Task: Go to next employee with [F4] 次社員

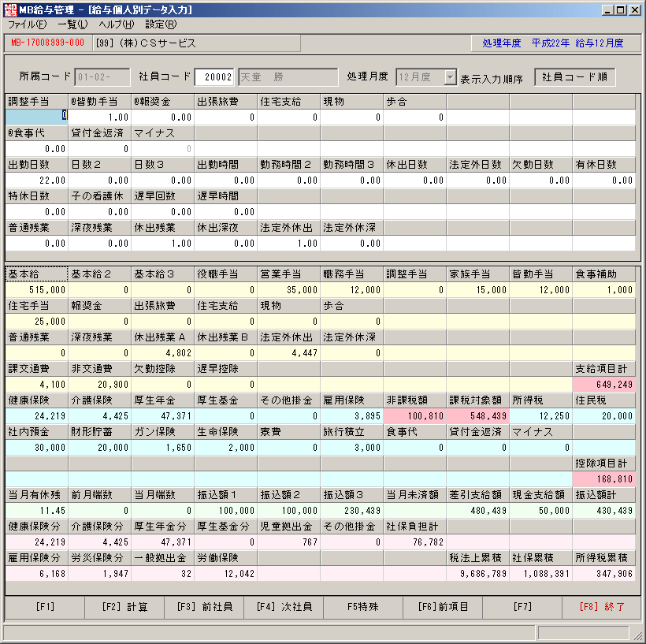Action: click(284, 607)
